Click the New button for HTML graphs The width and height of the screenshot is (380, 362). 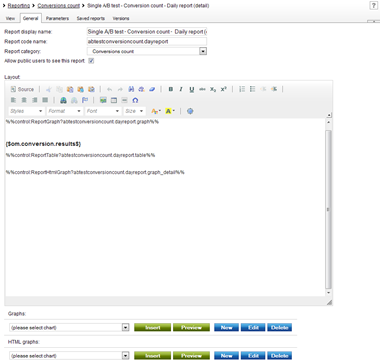pyautogui.click(x=226, y=356)
